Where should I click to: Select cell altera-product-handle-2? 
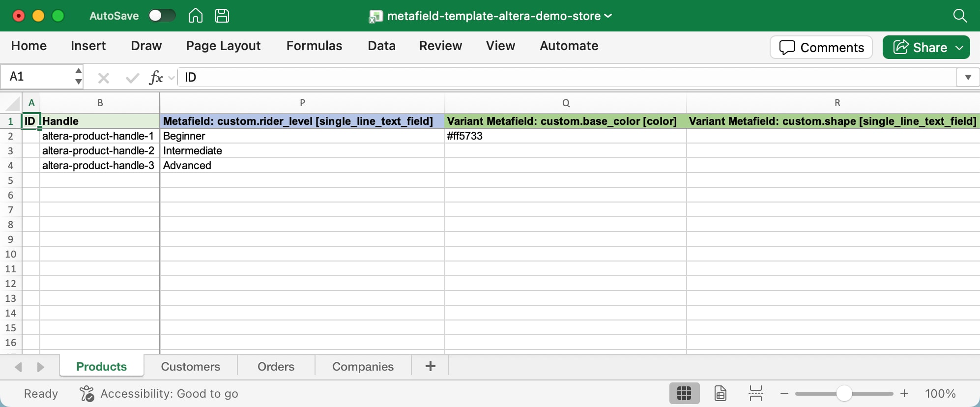click(100, 150)
